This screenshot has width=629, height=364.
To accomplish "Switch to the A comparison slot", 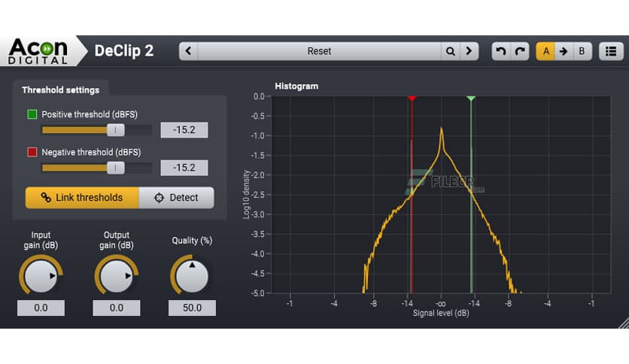I will point(545,51).
